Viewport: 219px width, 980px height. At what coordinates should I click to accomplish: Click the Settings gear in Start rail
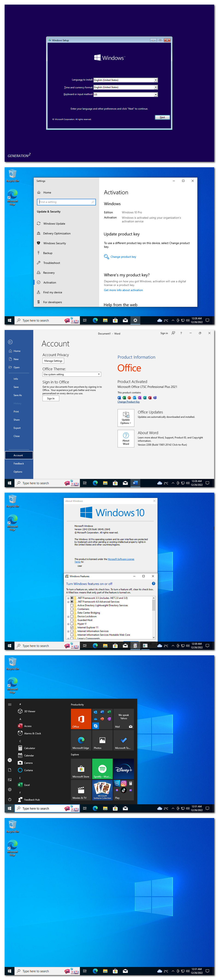(10, 789)
